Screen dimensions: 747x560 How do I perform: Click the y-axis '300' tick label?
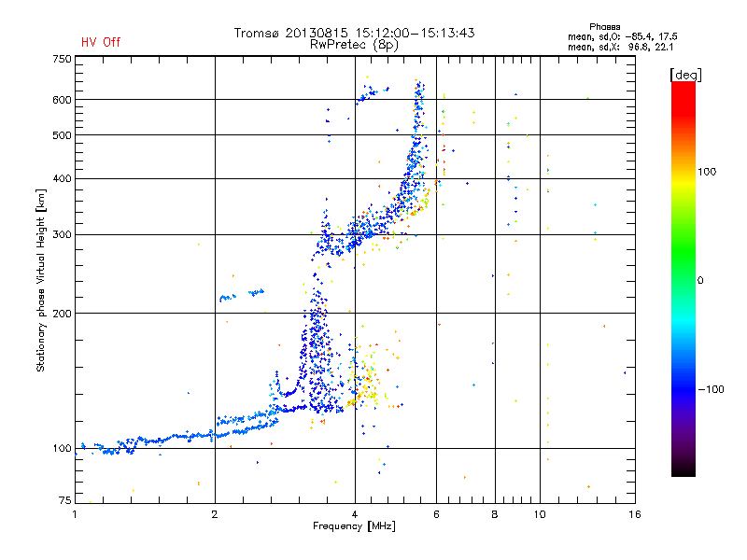click(62, 235)
